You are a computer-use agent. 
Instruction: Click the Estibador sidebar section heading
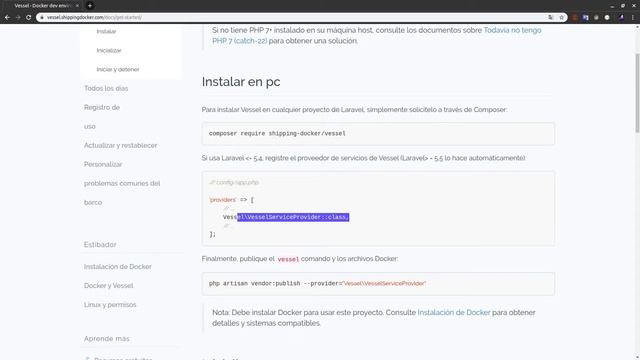100,244
